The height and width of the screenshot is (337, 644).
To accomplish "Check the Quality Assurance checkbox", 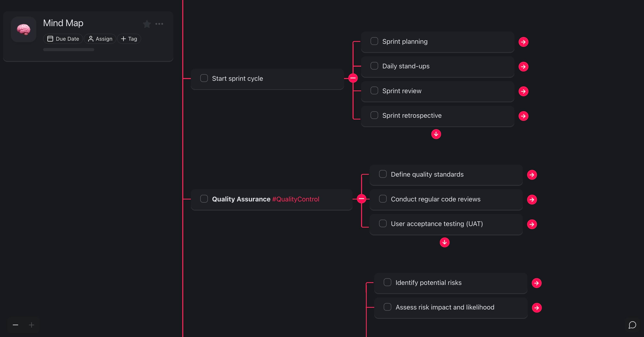I will (x=204, y=199).
